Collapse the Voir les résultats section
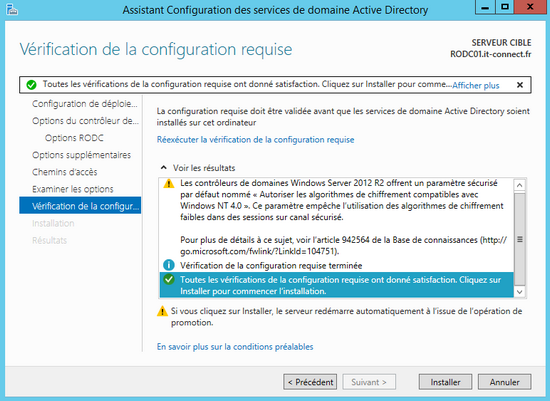 point(163,168)
